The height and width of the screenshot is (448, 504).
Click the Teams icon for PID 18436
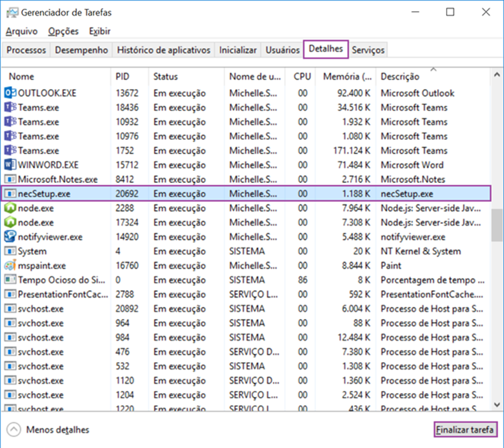click(x=10, y=107)
